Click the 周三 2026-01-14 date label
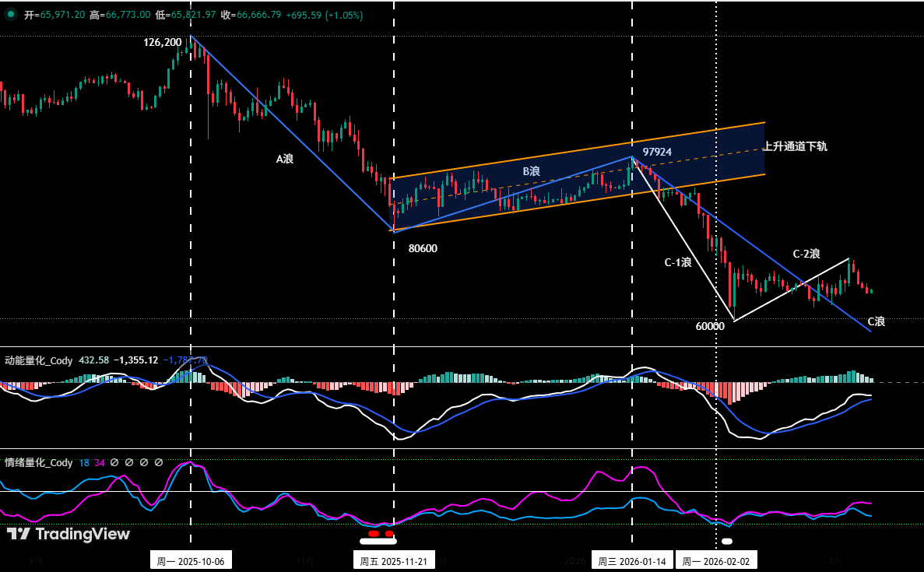 coord(631,560)
